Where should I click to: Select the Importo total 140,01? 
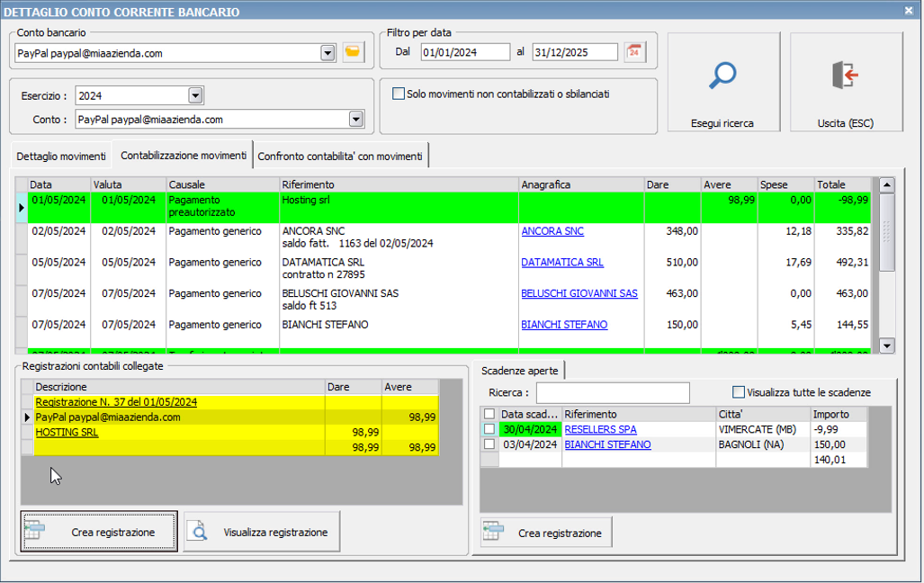coord(839,460)
